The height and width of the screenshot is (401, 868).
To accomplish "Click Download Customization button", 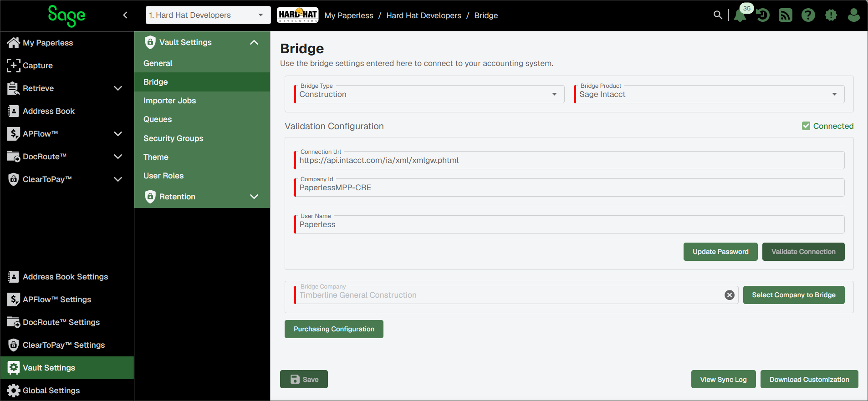I will pos(809,379).
